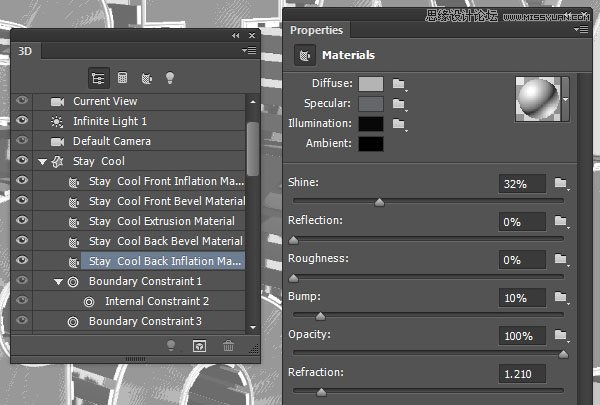Open Roughness texture folder menu
This screenshot has width=600, height=405.
pos(561,259)
